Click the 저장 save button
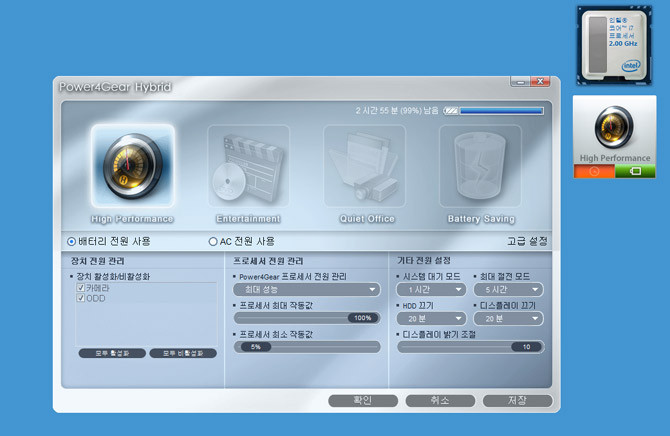 point(517,401)
